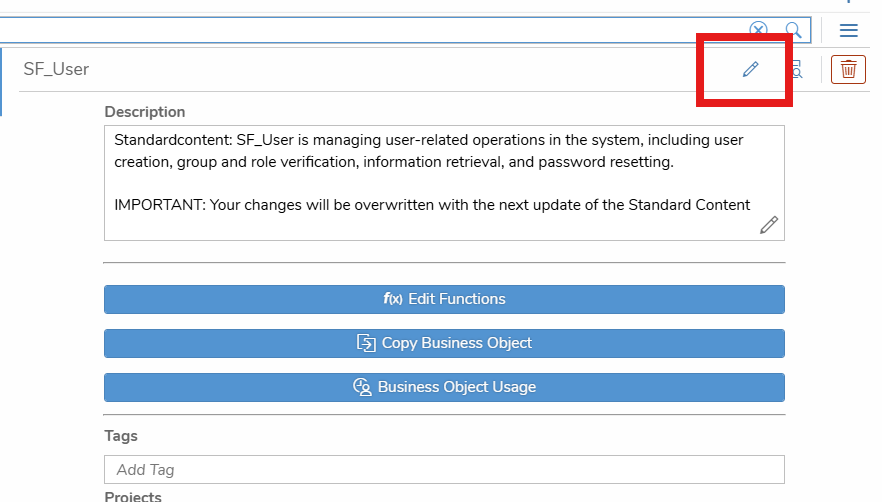Click the Description label
Screen dimensions: 882x502
[x=144, y=112]
